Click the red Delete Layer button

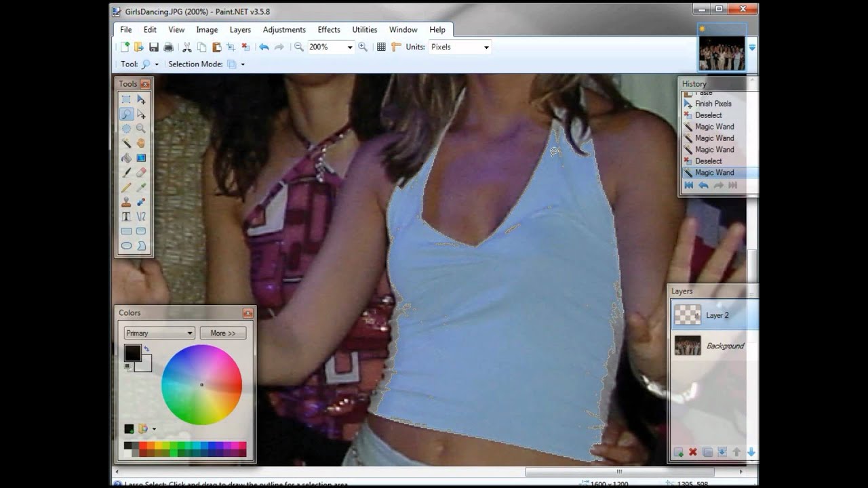tap(693, 452)
